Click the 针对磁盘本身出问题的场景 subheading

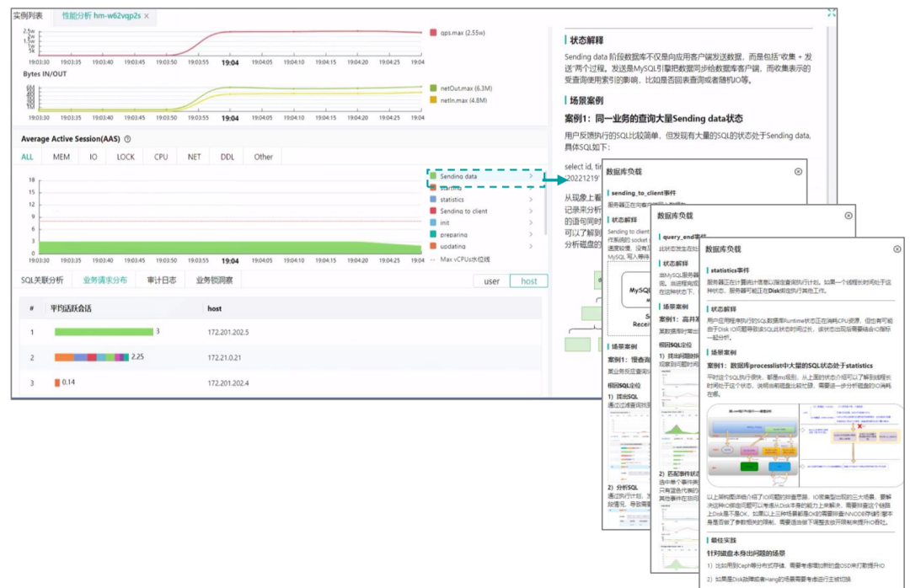coord(746,553)
